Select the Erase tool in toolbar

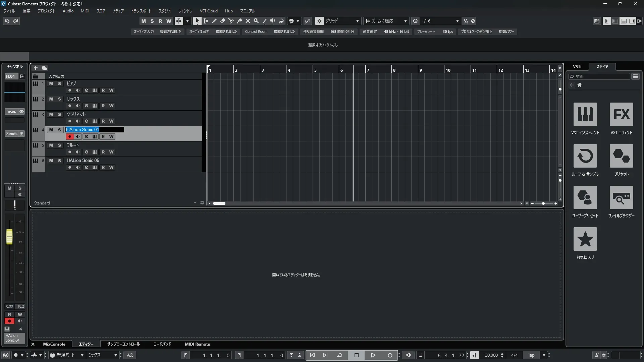[223, 21]
